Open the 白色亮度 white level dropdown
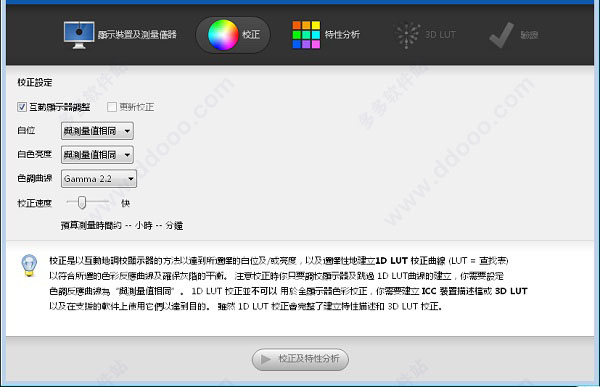 pyautogui.click(x=97, y=155)
